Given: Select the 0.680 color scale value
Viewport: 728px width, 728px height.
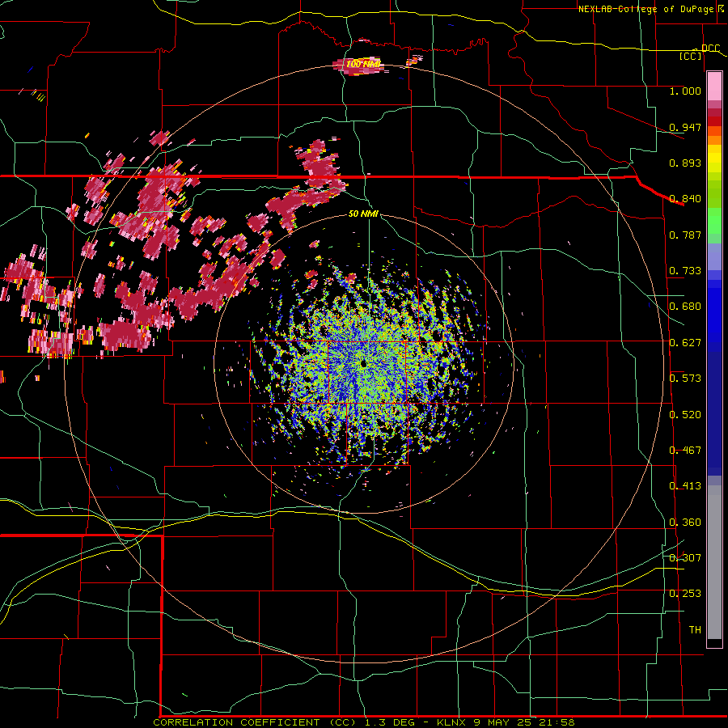Looking at the screenshot, I should 685,307.
